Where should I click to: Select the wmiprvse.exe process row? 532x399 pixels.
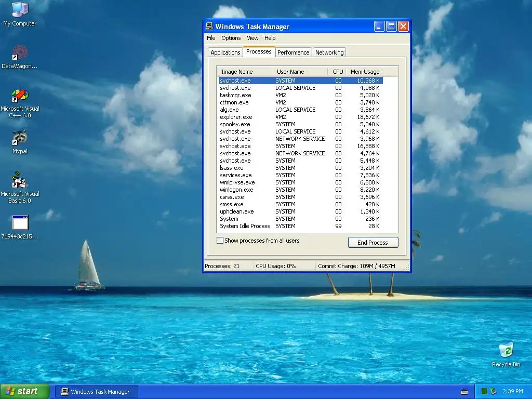(x=301, y=182)
